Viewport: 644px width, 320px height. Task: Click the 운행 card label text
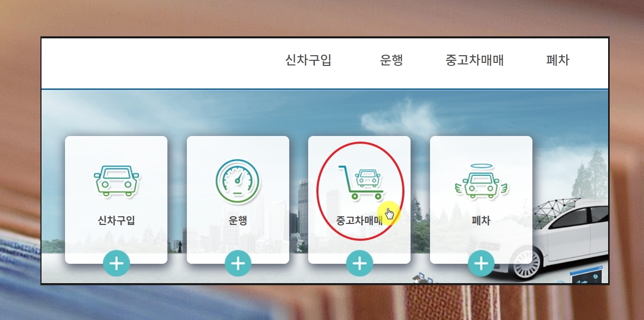[x=238, y=221]
